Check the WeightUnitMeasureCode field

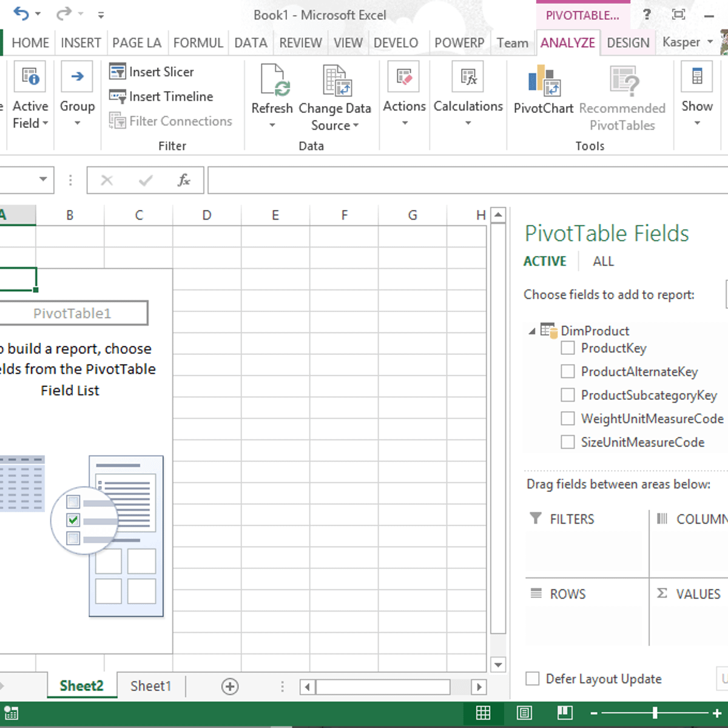568,419
